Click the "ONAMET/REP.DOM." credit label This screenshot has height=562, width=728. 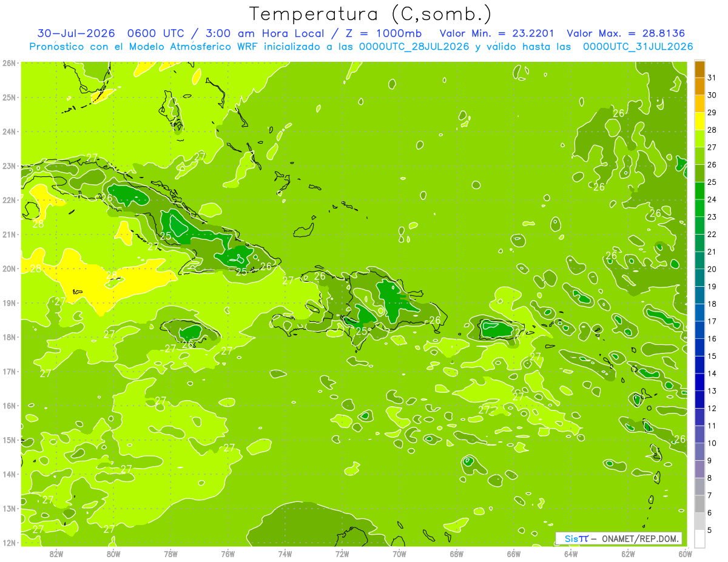coord(639,538)
